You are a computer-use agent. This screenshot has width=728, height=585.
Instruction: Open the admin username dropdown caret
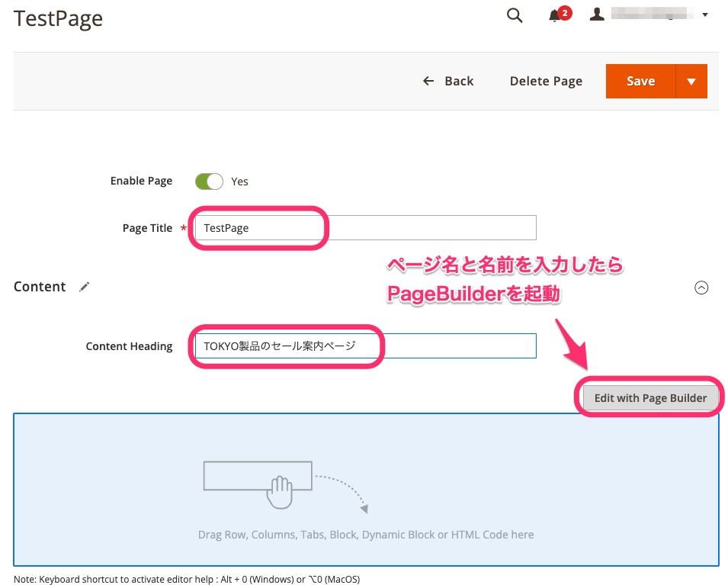pos(705,14)
